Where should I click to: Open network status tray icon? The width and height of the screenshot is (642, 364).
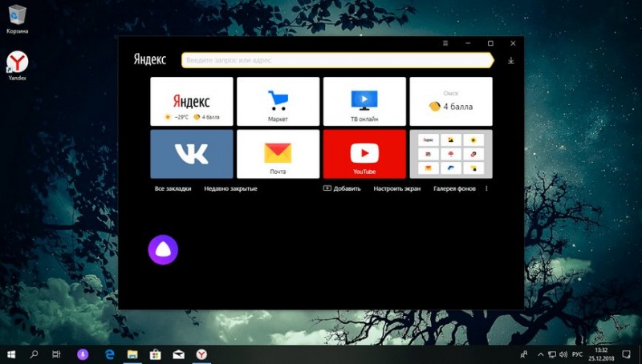click(x=552, y=354)
